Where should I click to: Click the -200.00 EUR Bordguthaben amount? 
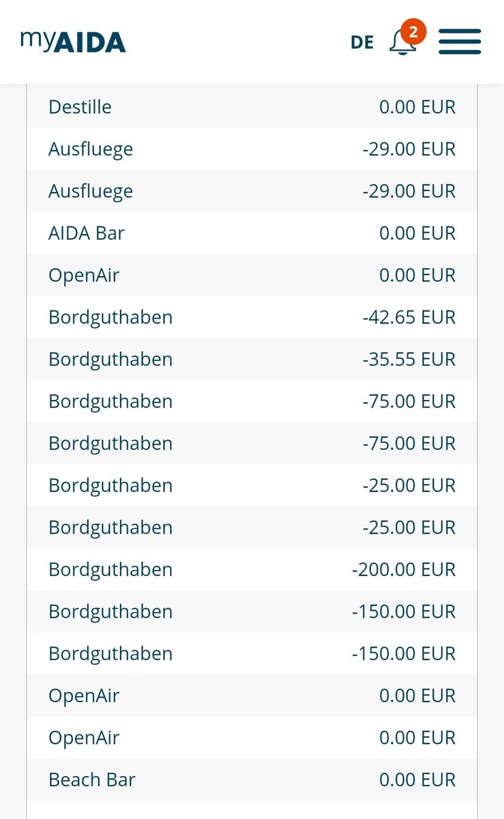tap(404, 570)
